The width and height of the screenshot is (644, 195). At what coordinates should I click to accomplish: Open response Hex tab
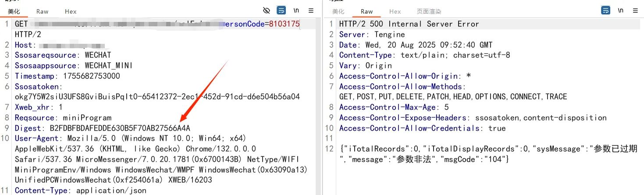click(x=395, y=11)
